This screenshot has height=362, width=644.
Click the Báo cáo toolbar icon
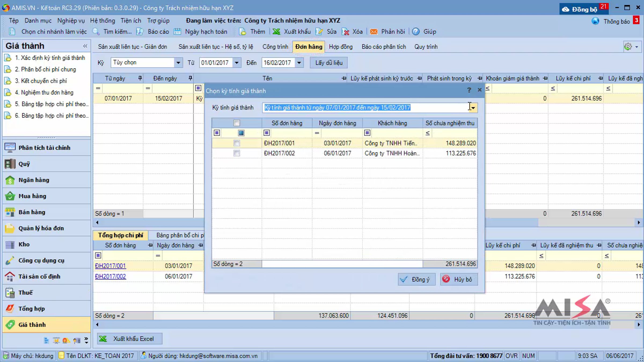(x=140, y=32)
